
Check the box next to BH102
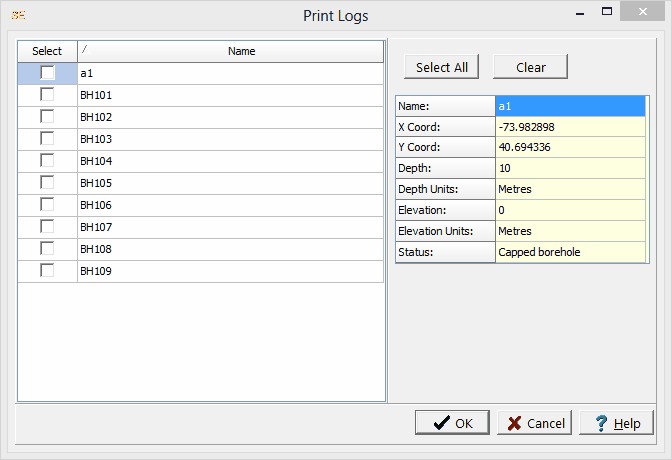(47, 117)
